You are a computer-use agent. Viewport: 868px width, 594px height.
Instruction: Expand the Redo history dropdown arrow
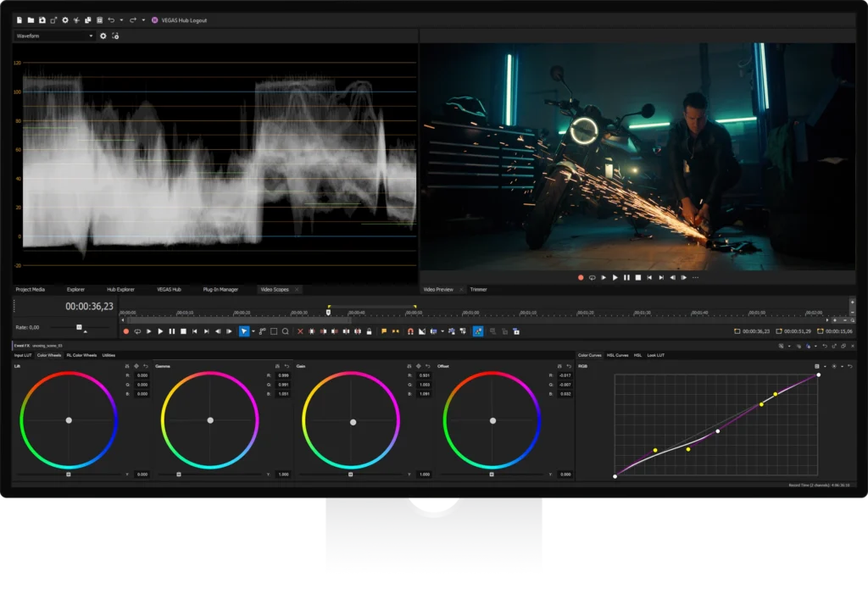coord(143,19)
